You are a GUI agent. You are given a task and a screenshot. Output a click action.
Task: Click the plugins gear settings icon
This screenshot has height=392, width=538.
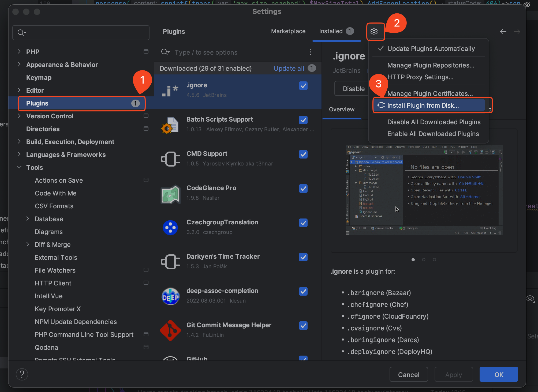(x=374, y=32)
